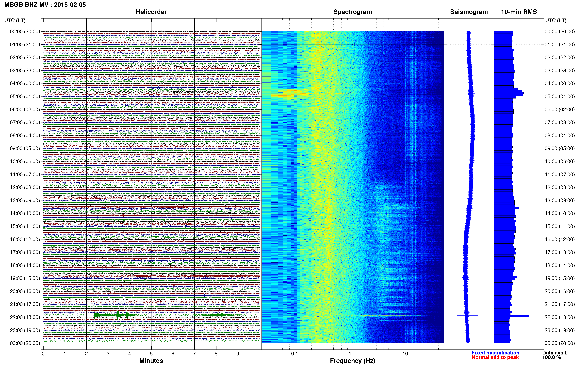Click '13:00 (09:00)' on the RMS-side time axis
The width and height of the screenshot is (588, 368).
coord(560,201)
